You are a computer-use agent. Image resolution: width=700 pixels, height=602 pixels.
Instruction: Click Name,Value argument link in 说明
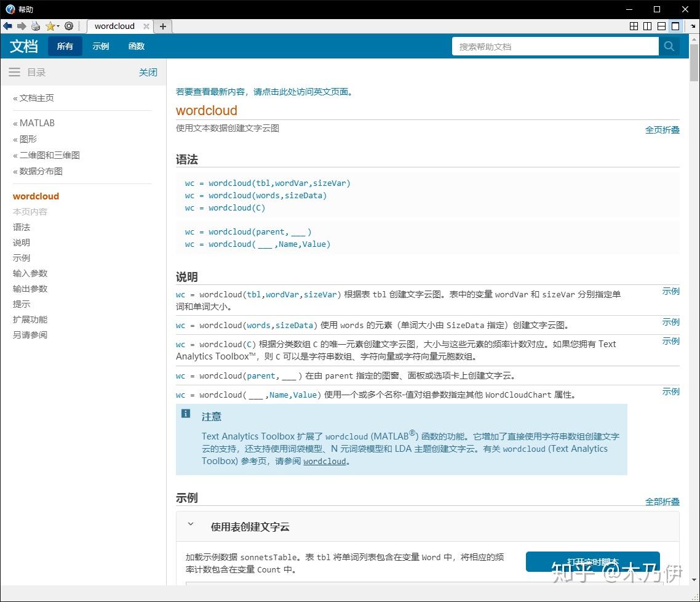click(293, 395)
